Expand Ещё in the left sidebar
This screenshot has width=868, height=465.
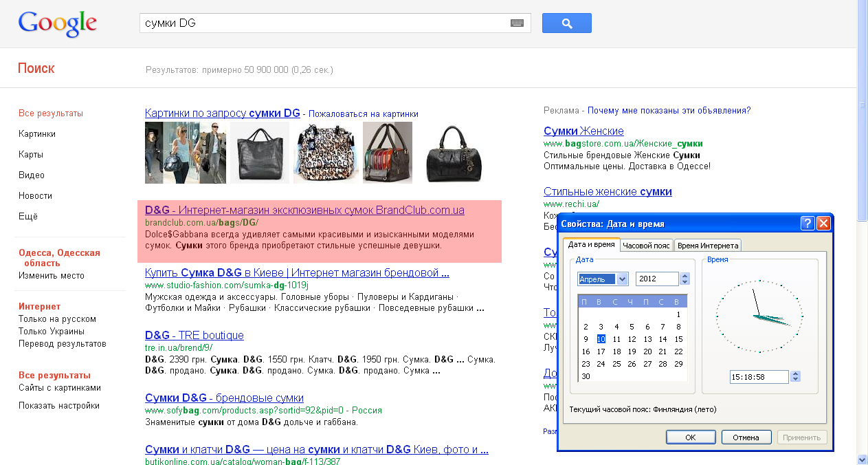[x=28, y=217]
